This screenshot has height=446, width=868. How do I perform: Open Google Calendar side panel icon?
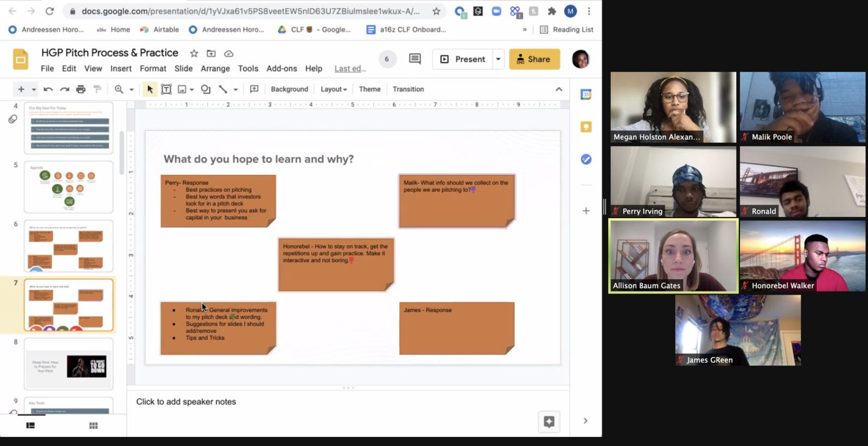point(586,94)
